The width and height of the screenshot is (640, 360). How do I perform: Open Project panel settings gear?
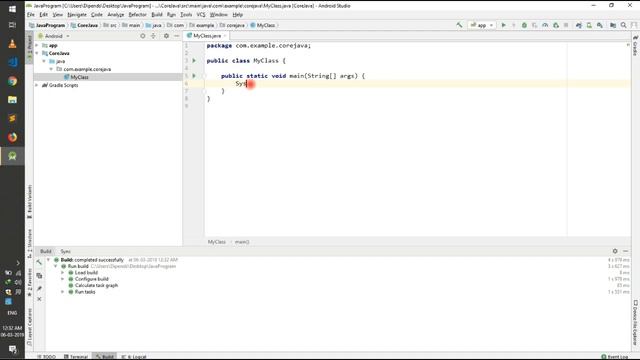166,36
